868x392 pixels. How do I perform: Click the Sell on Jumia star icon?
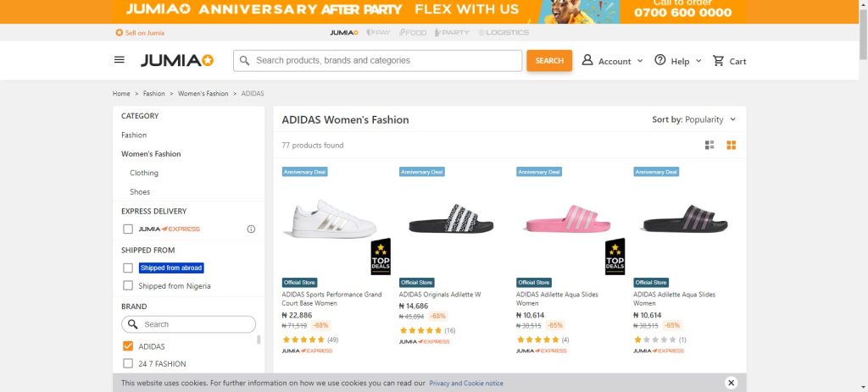tap(120, 33)
